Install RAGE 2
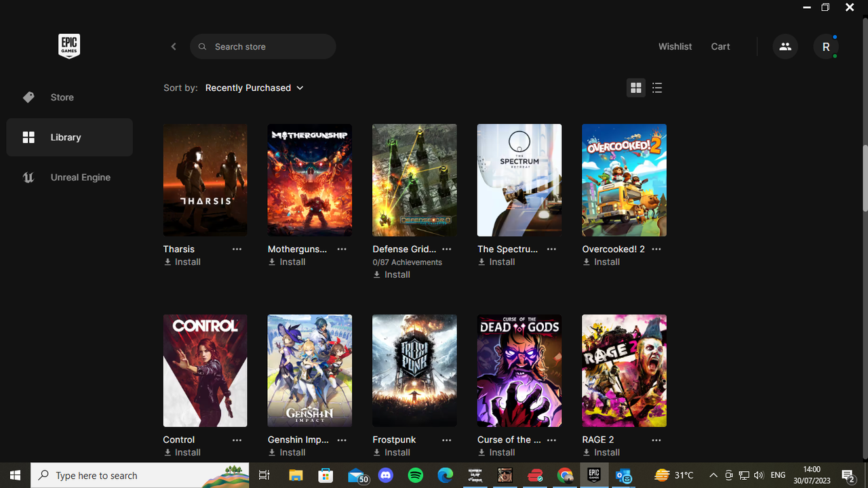 pyautogui.click(x=601, y=453)
